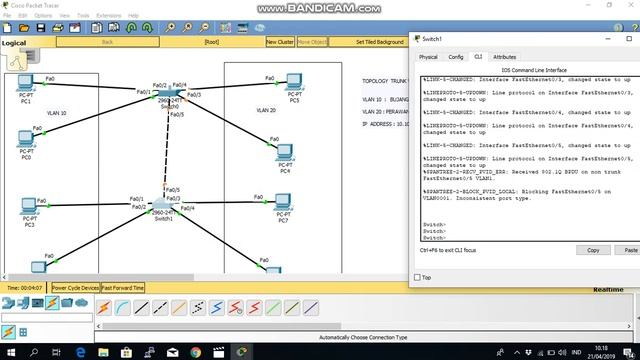
Task: Reset zoom with the middle magnifier icon
Action: click(187, 28)
